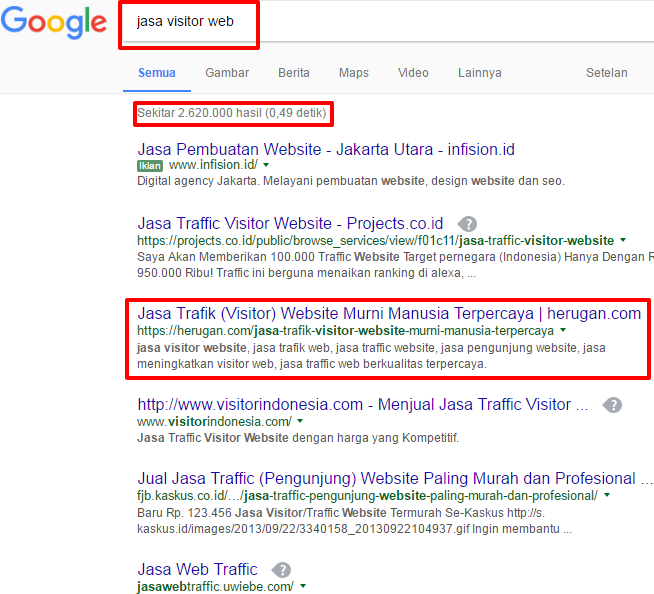654x594 pixels.
Task: Expand dropdown arrow after fjb.kaskus.co.id URL
Action: tap(607, 495)
